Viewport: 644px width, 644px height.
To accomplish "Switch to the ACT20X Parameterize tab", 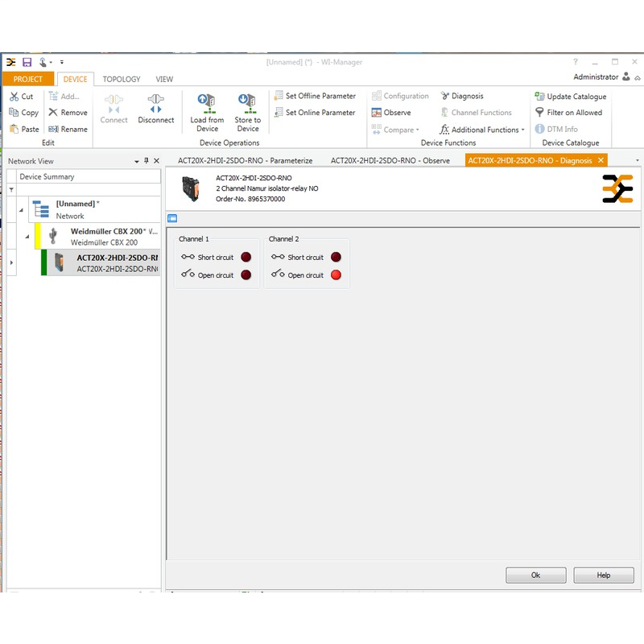I will tap(246, 160).
